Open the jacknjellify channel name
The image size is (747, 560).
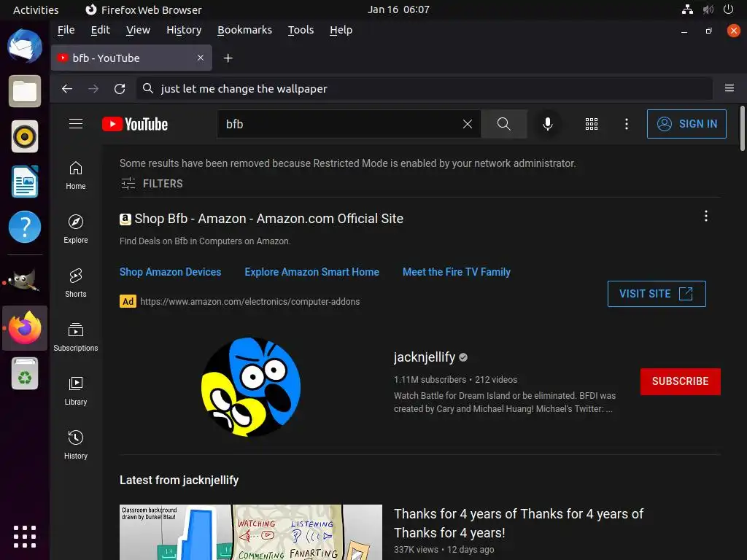click(x=425, y=357)
